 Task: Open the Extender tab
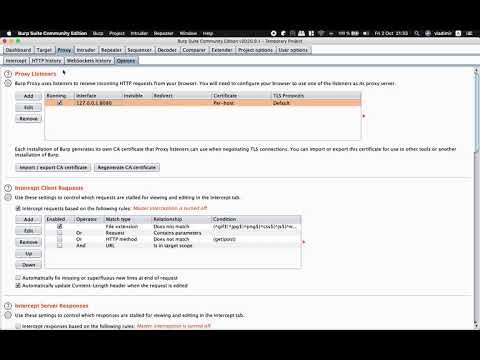coord(222,50)
